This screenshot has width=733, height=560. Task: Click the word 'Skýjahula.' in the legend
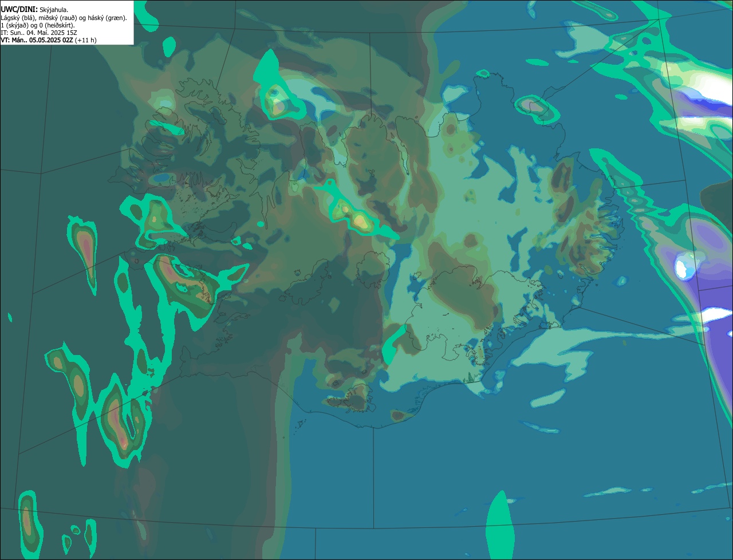[54, 10]
